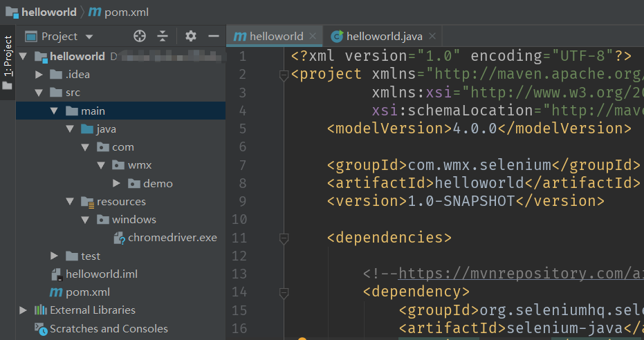Hide the Project tool window with minus icon

[x=214, y=36]
